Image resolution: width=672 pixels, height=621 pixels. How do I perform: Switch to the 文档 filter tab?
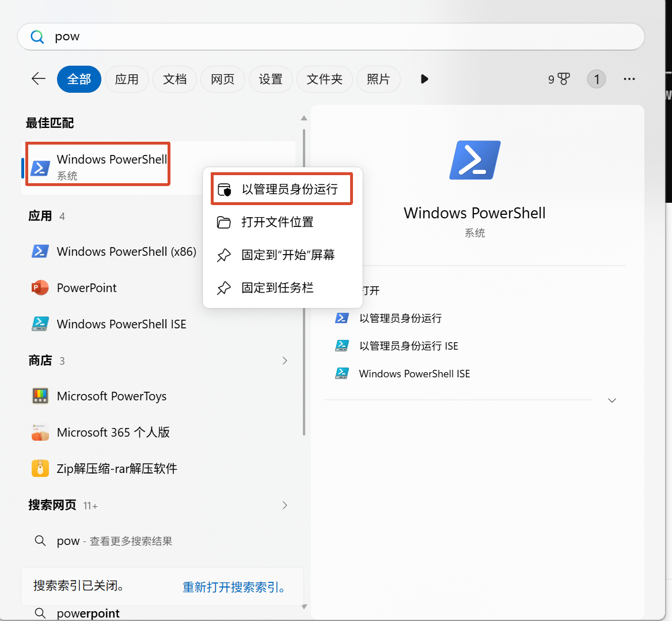(x=175, y=79)
